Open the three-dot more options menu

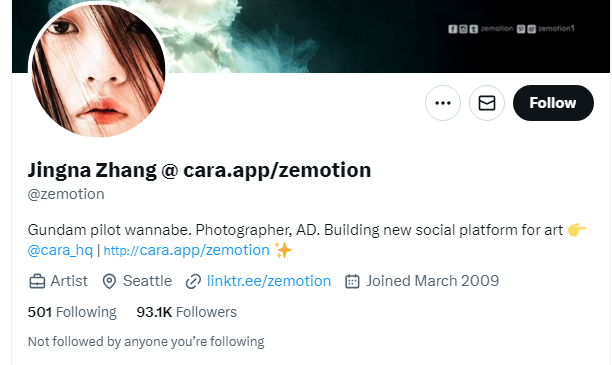click(x=443, y=103)
